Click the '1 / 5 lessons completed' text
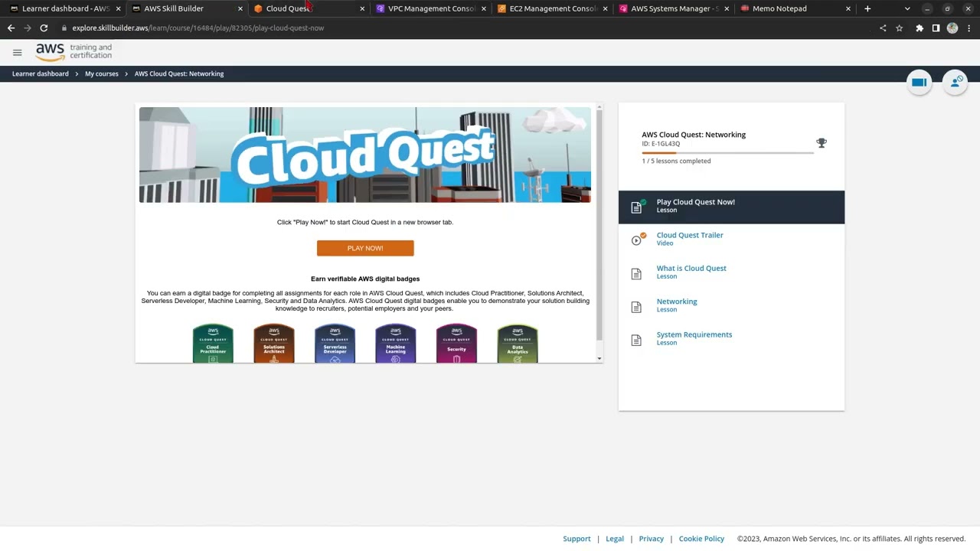 pos(676,161)
